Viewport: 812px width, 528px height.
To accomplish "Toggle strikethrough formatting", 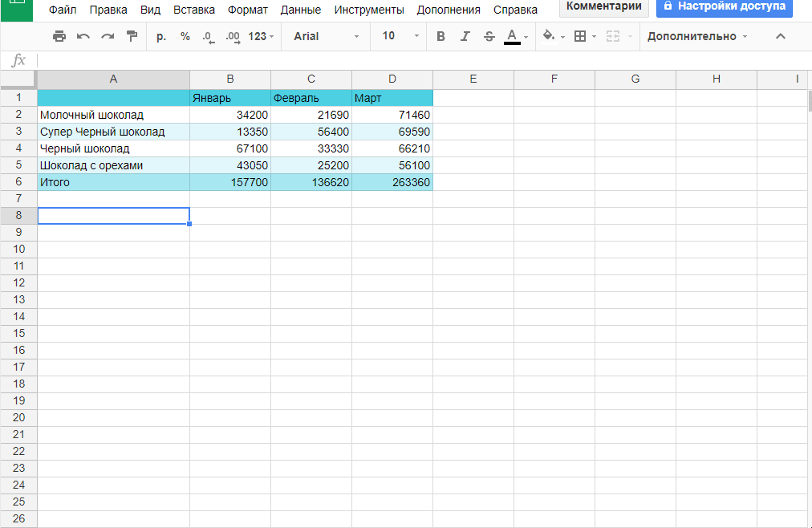I will (x=489, y=36).
